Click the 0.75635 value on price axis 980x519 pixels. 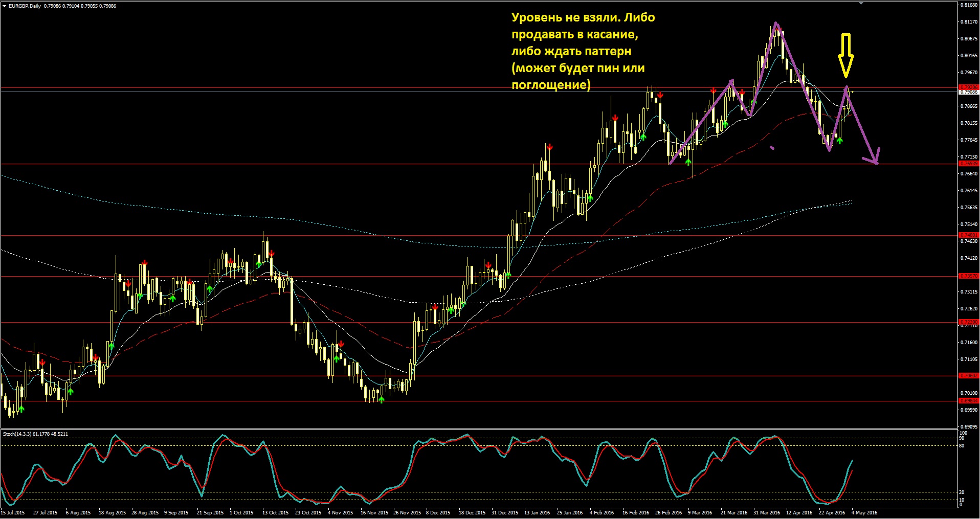point(969,208)
